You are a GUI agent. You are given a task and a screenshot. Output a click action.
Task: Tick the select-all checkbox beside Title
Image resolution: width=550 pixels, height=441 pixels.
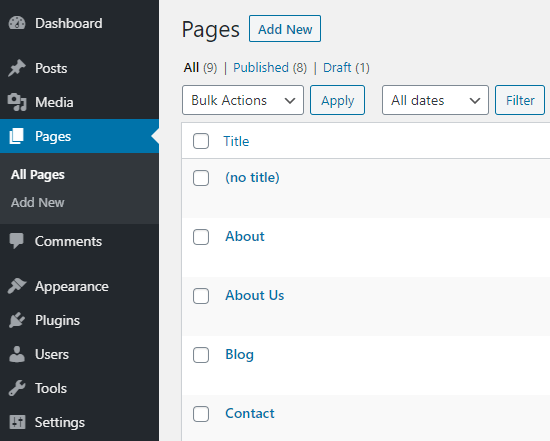(201, 141)
